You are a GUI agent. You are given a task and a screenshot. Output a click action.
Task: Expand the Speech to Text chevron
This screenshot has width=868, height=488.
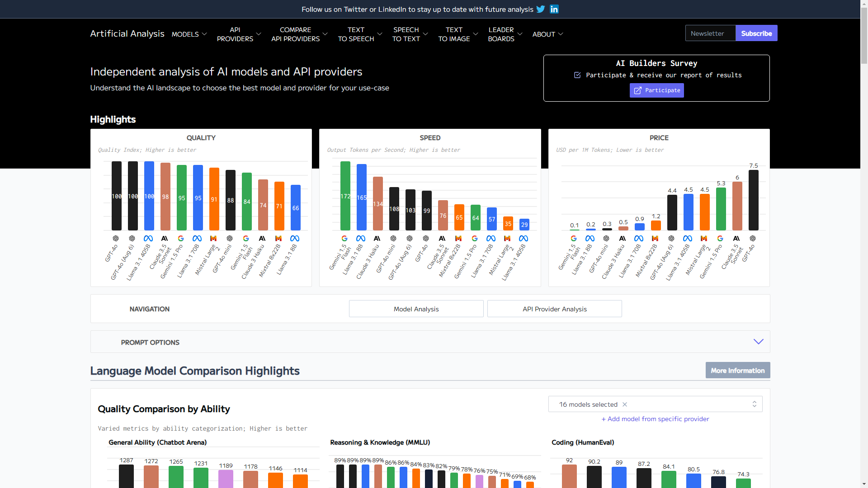coord(425,34)
